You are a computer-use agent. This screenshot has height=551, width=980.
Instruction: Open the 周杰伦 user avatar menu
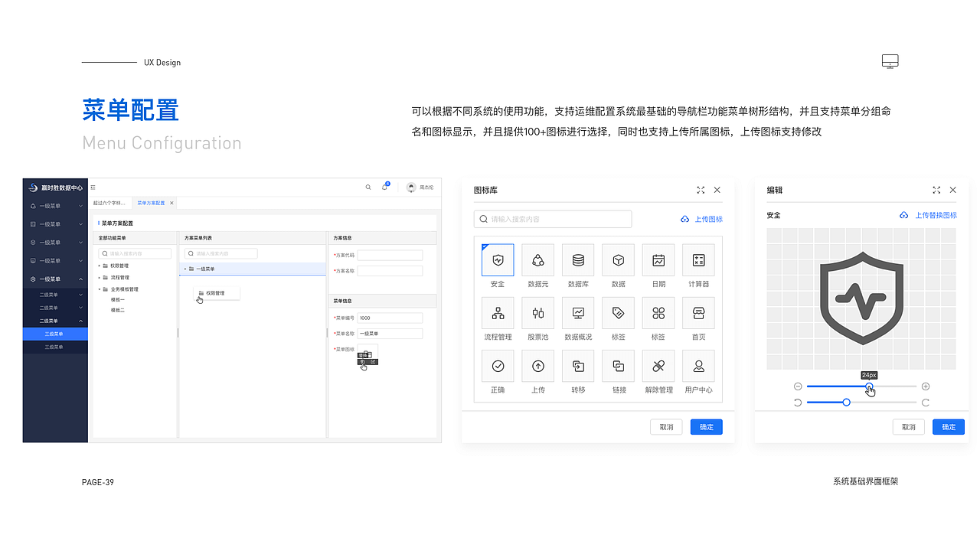[x=420, y=187]
